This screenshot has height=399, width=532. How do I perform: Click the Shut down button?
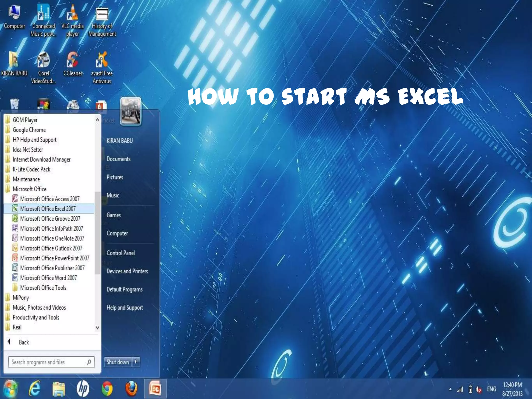coord(118,362)
